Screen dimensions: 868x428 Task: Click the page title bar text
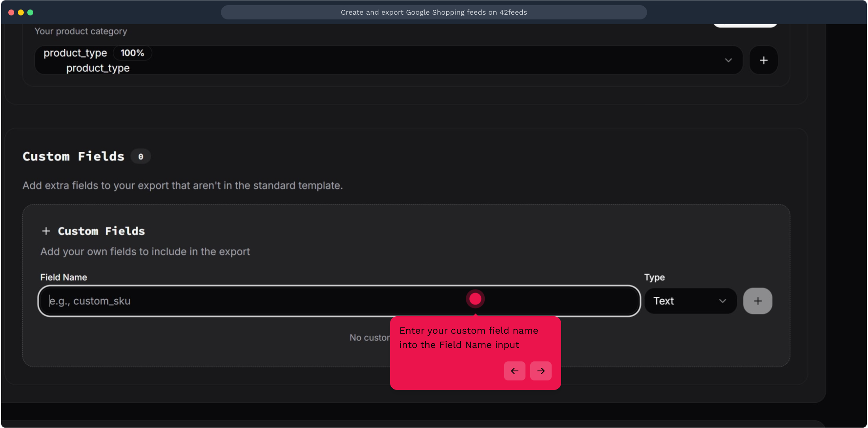pyautogui.click(x=434, y=12)
